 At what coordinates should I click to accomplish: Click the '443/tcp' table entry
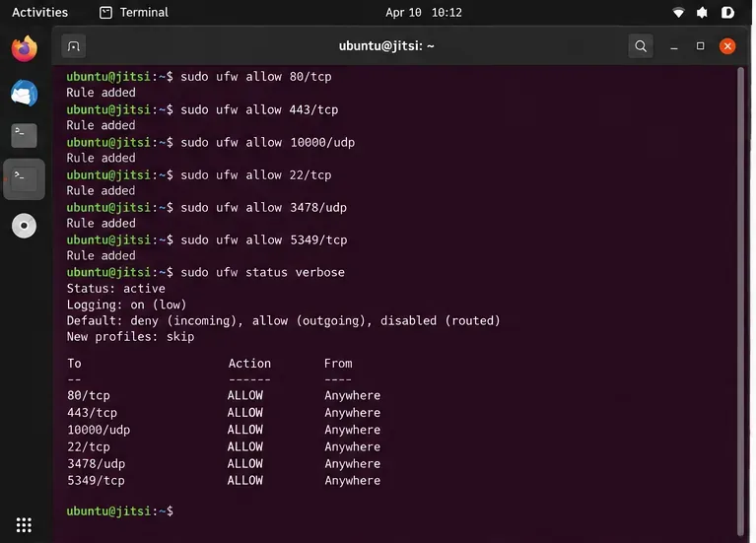92,413
